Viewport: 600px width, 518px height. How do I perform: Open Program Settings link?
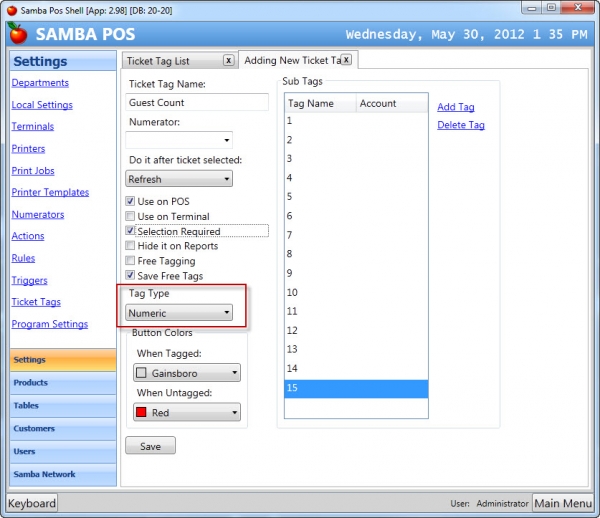pos(50,324)
